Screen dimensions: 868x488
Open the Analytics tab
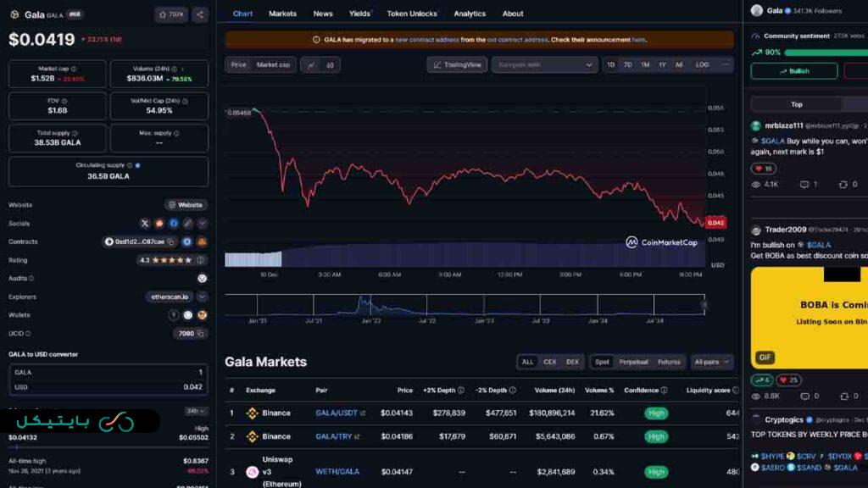pos(470,14)
